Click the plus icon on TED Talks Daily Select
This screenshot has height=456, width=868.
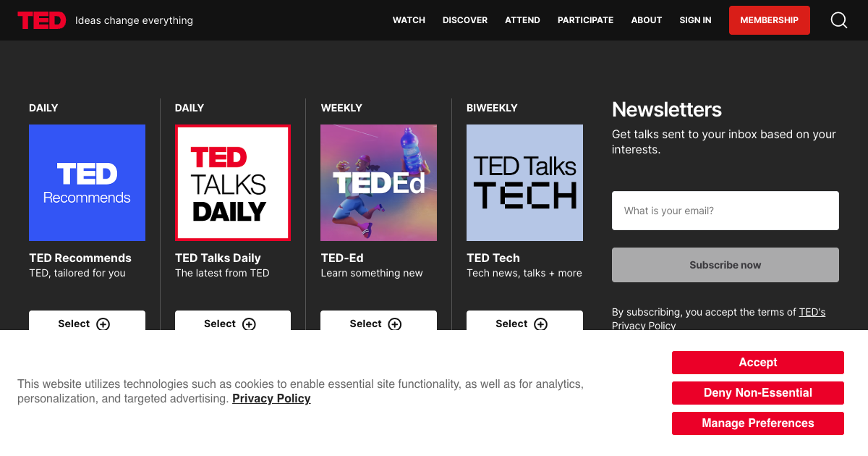tap(250, 324)
